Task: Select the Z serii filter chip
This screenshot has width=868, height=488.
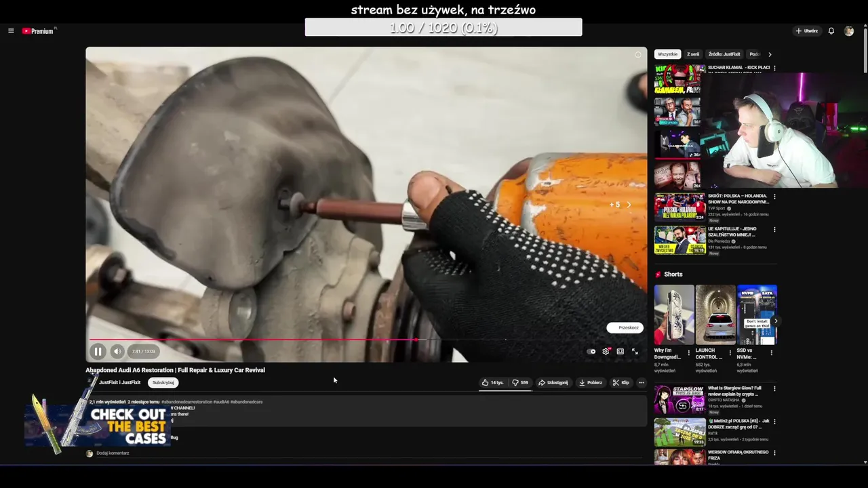Action: tap(693, 54)
